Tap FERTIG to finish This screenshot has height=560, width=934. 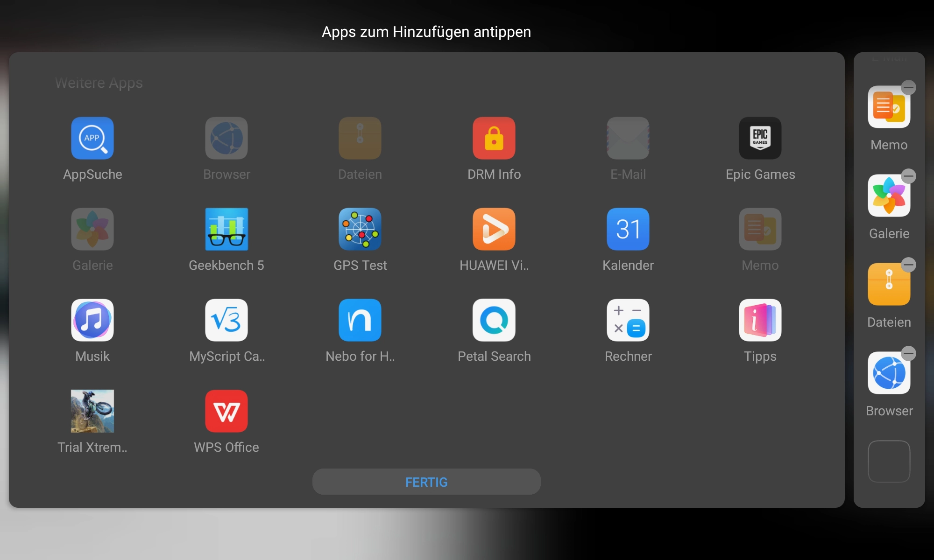point(426,482)
